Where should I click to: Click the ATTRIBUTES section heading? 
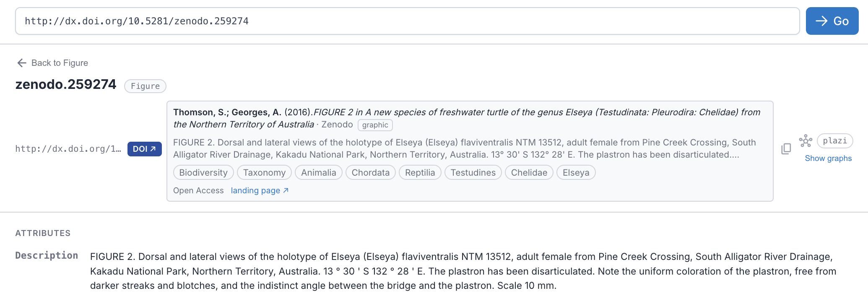(43, 233)
